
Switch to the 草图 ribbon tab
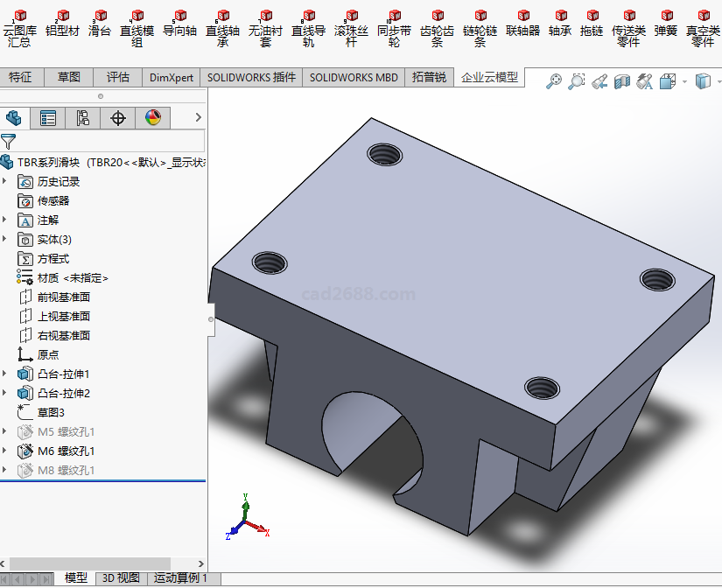click(x=69, y=77)
